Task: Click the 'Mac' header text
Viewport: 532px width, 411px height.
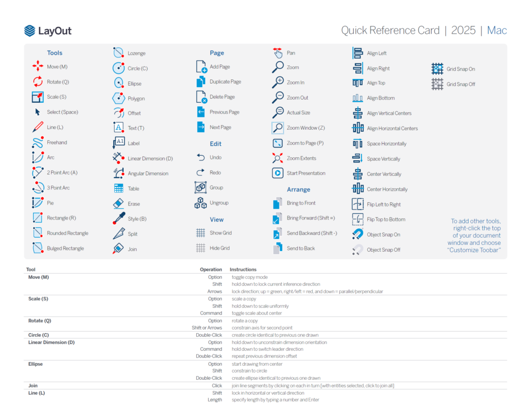Action: click(497, 31)
